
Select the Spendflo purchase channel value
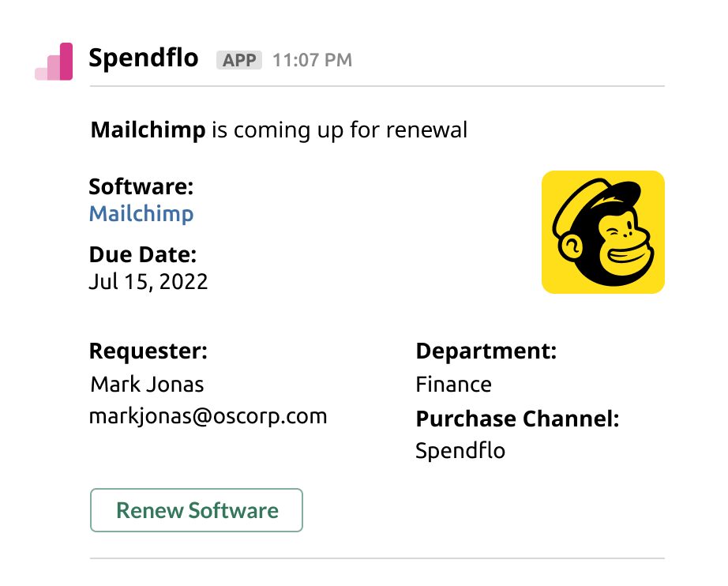460,451
